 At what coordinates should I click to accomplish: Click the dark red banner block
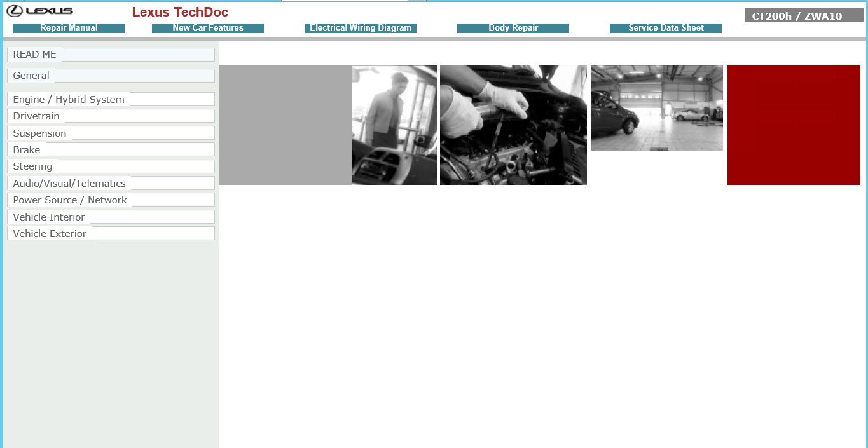pyautogui.click(x=794, y=125)
